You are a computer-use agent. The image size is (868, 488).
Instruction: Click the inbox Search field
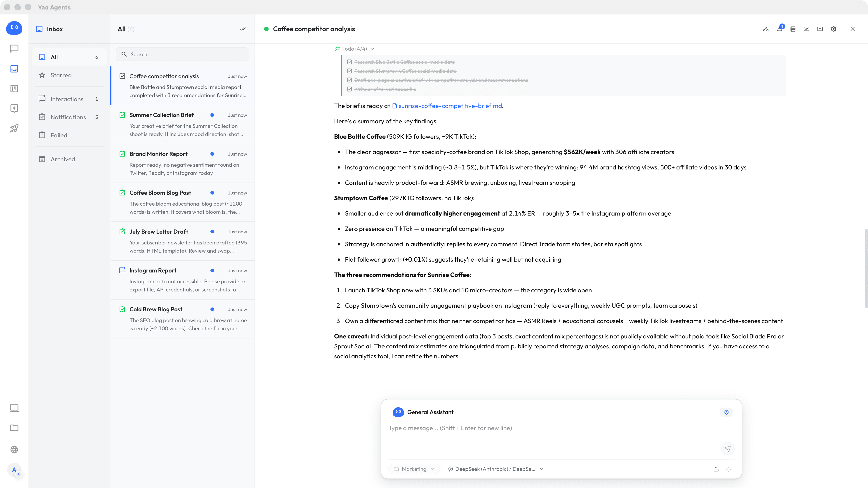click(182, 54)
